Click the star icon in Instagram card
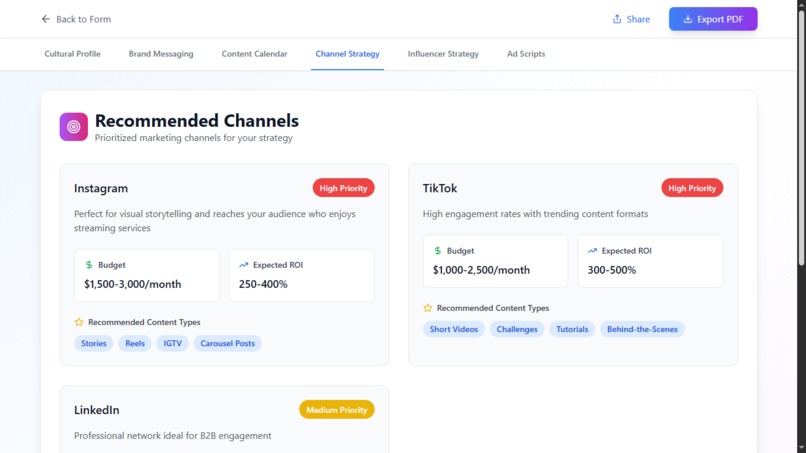The image size is (806, 453). click(x=79, y=322)
